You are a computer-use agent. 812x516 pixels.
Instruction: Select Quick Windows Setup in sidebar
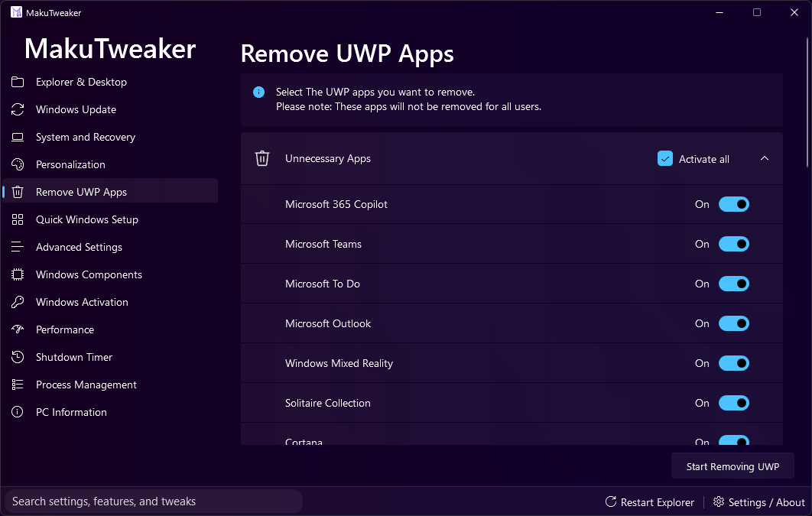click(x=110, y=219)
